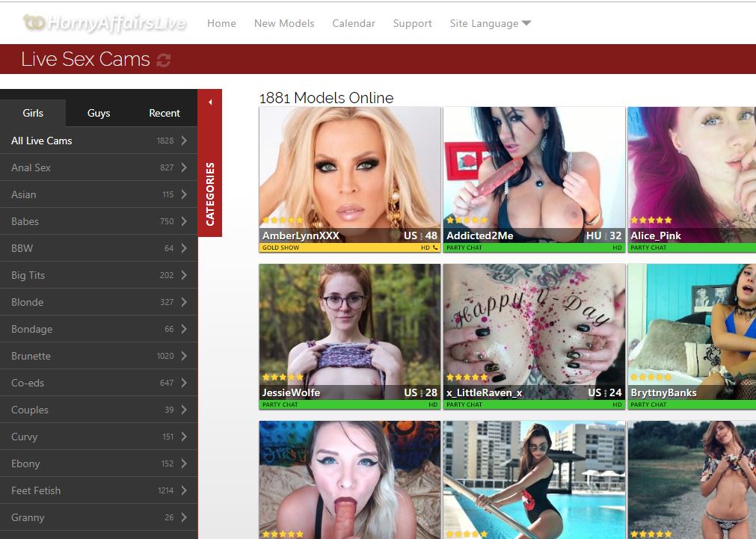Open the Site Language dropdown
Screen dimensions: 756x539
tap(491, 23)
